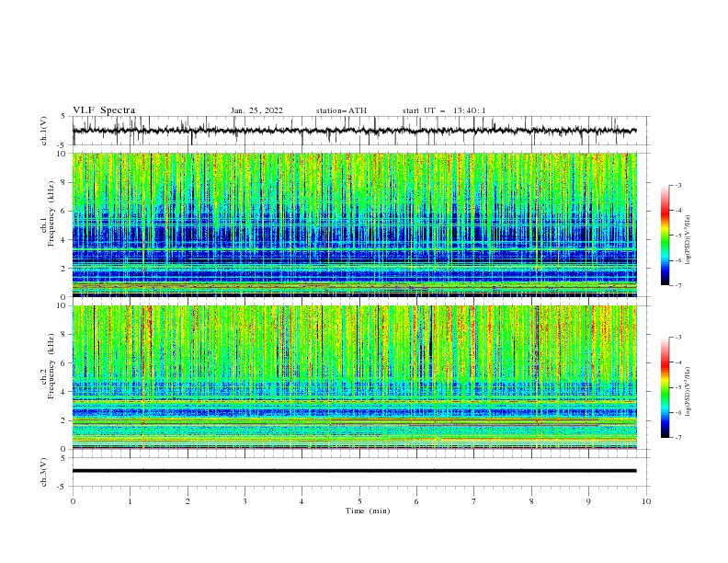
Task: Click the time axis tick label "2"
Action: (188, 501)
